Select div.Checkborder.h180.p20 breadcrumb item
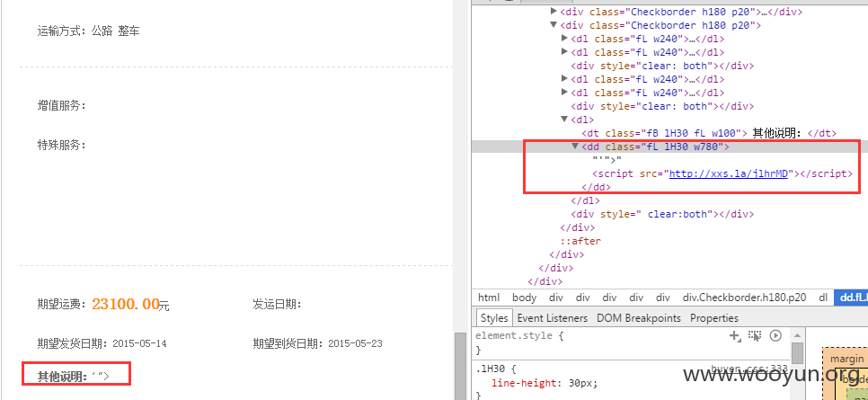This screenshot has height=400, width=868. pyautogui.click(x=744, y=298)
